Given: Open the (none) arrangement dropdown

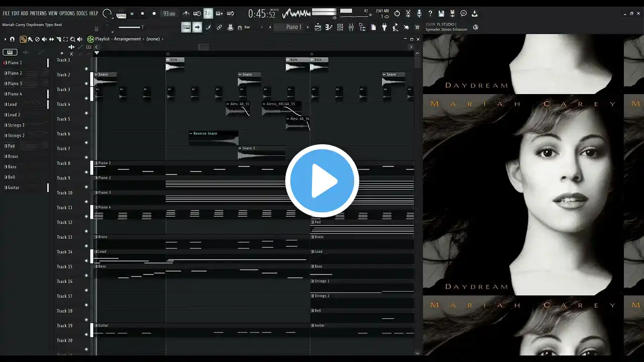Looking at the screenshot, I should click(153, 39).
